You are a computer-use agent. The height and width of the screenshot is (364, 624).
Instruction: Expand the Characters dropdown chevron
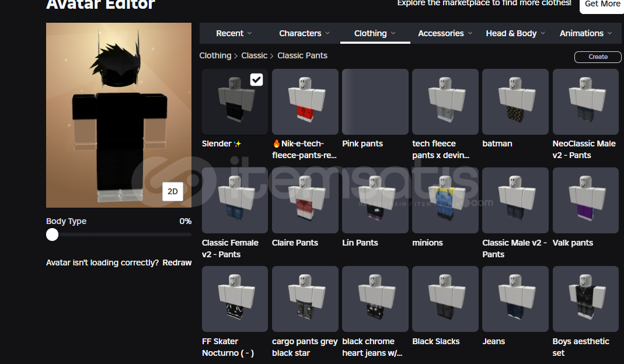(327, 33)
